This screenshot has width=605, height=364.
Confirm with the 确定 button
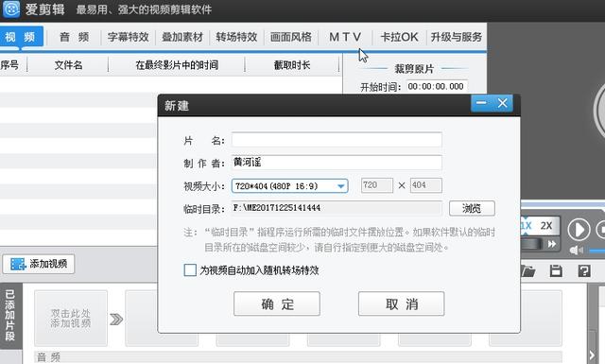(x=277, y=303)
